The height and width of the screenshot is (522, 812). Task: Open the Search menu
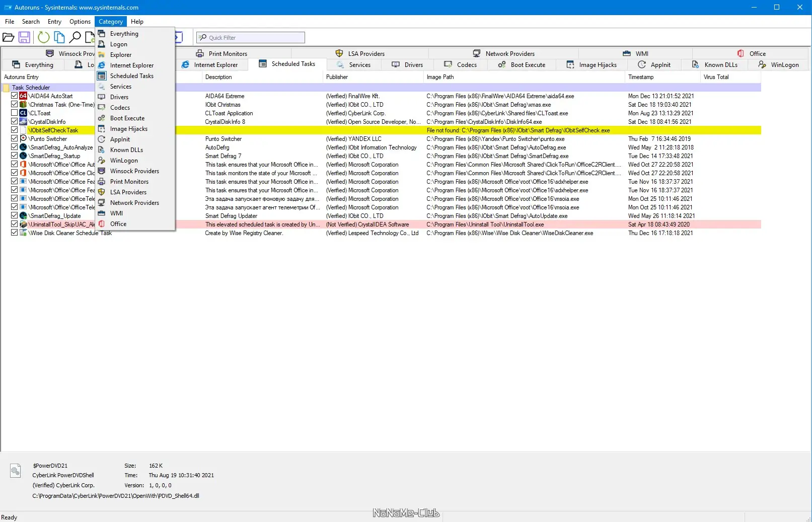31,22
